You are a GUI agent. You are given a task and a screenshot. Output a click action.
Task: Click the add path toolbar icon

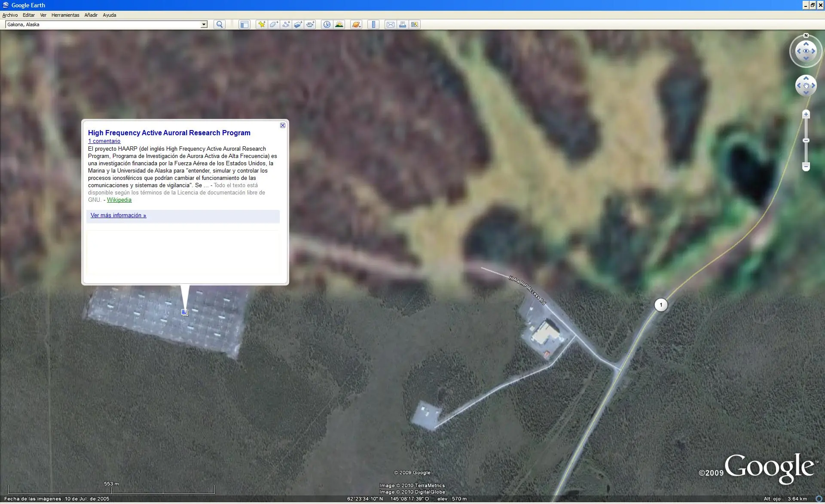click(x=286, y=24)
